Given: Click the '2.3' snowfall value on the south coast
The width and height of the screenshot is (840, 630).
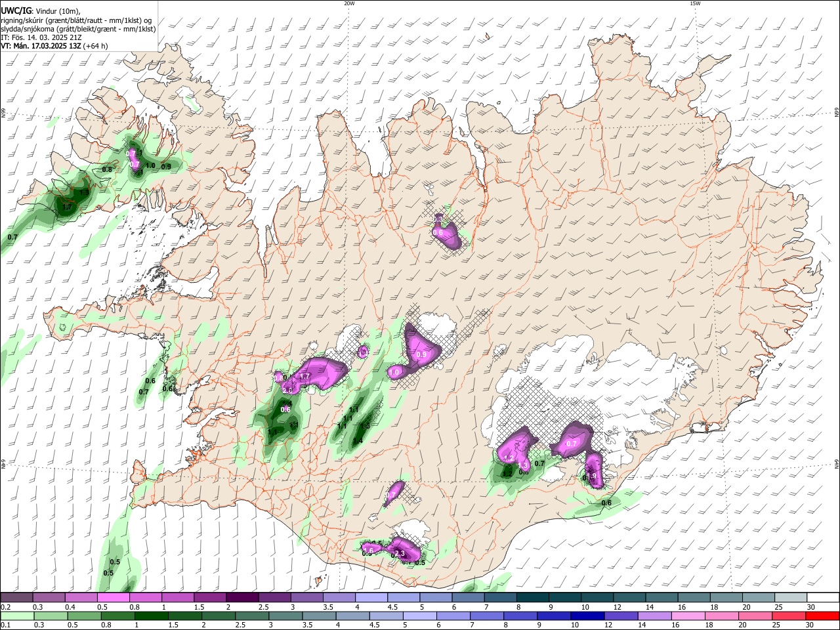Looking at the screenshot, I should click(399, 554).
